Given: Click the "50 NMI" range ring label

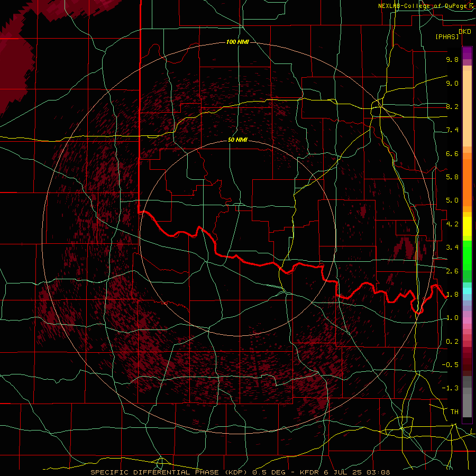Looking at the screenshot, I should pyautogui.click(x=237, y=140).
